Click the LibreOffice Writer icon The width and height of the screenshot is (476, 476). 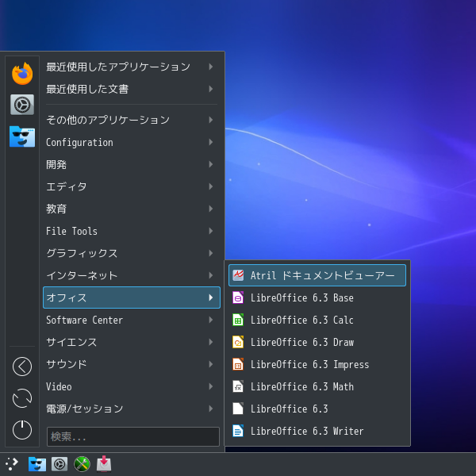point(238,431)
